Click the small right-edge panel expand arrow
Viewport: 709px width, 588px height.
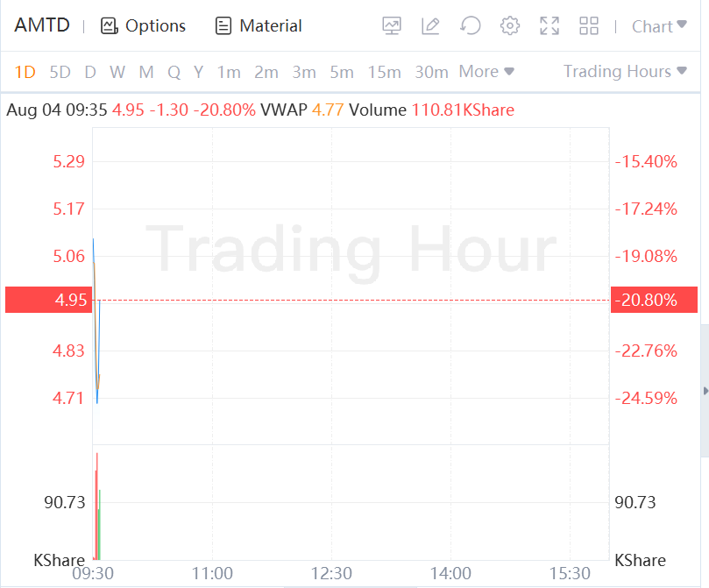[x=705, y=390]
